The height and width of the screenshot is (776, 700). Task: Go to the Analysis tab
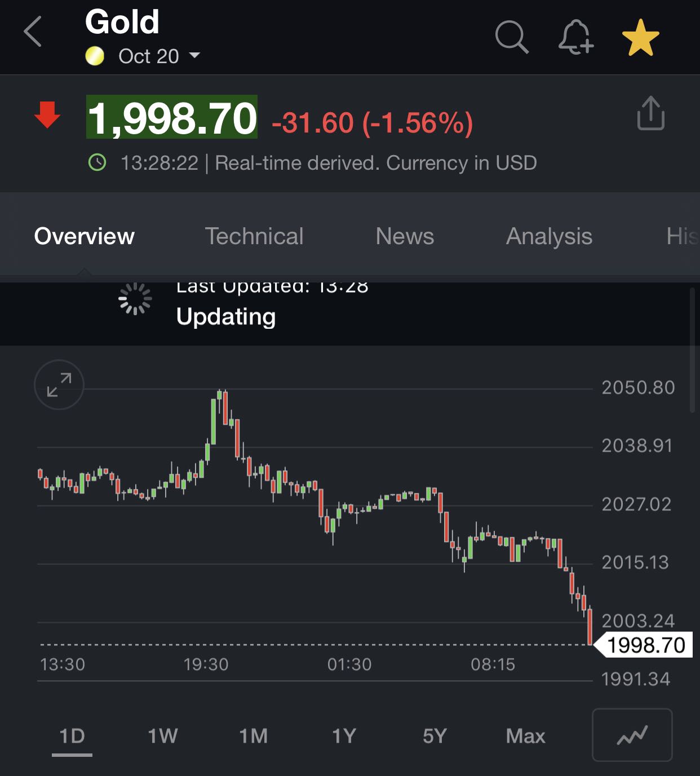549,236
